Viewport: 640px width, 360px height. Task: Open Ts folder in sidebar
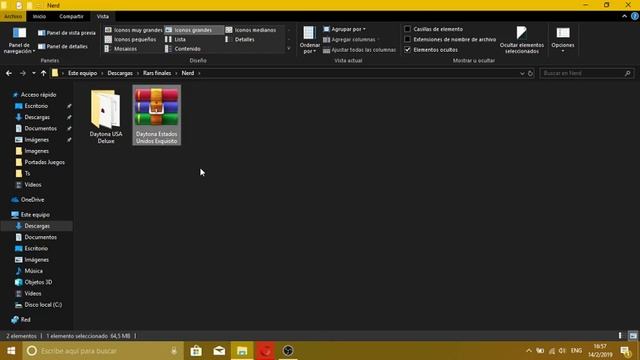[x=23, y=173]
